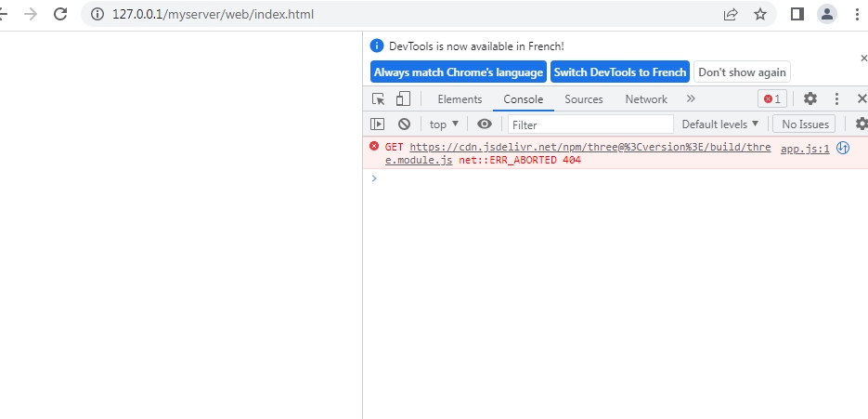868x419 pixels.
Task: Open DevTools settings gear
Action: (x=810, y=98)
